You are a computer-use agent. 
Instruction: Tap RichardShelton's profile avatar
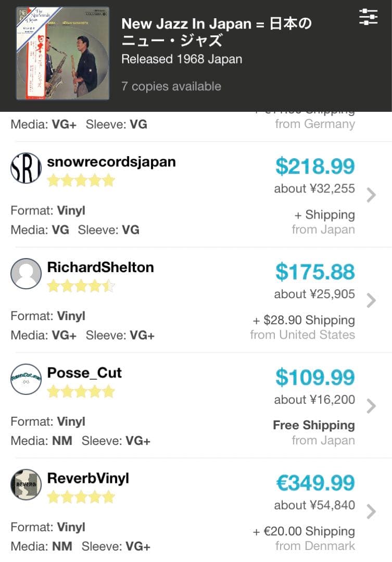[26, 274]
